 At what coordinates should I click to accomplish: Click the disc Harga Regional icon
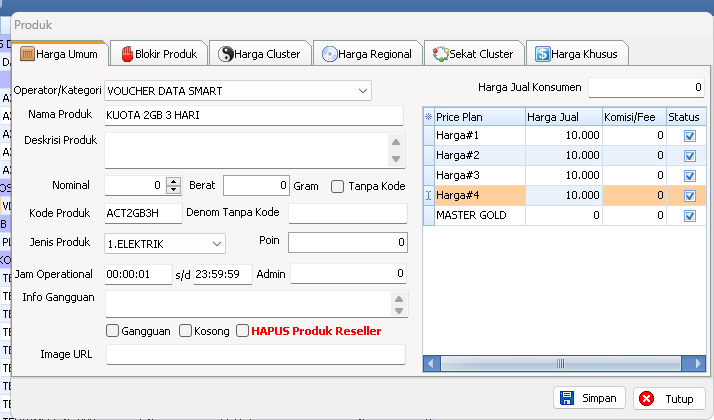tap(329, 54)
